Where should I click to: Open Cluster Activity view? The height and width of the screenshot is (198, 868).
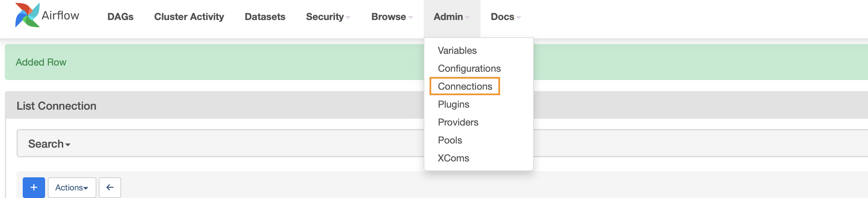[x=189, y=17]
